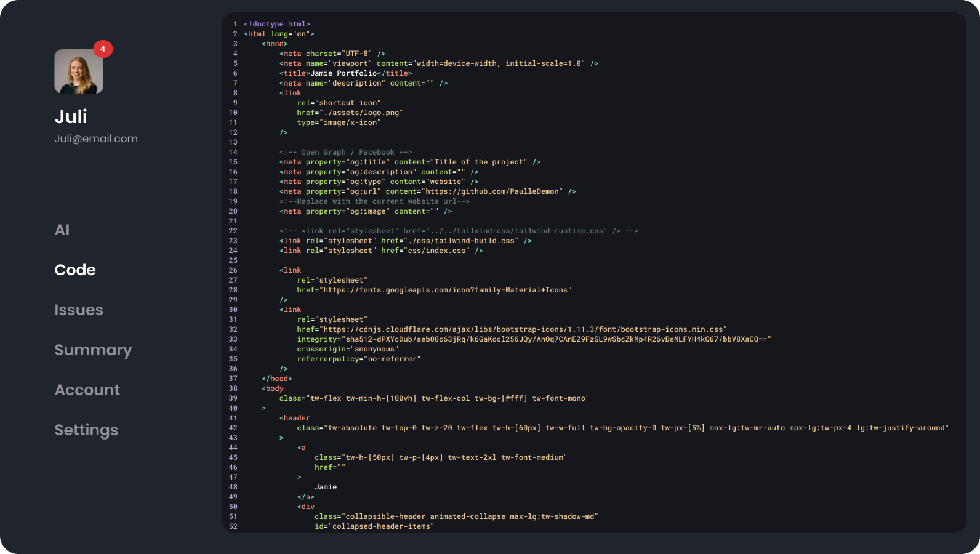Open the Summary view
This screenshot has height=554, width=980.
pos(93,350)
